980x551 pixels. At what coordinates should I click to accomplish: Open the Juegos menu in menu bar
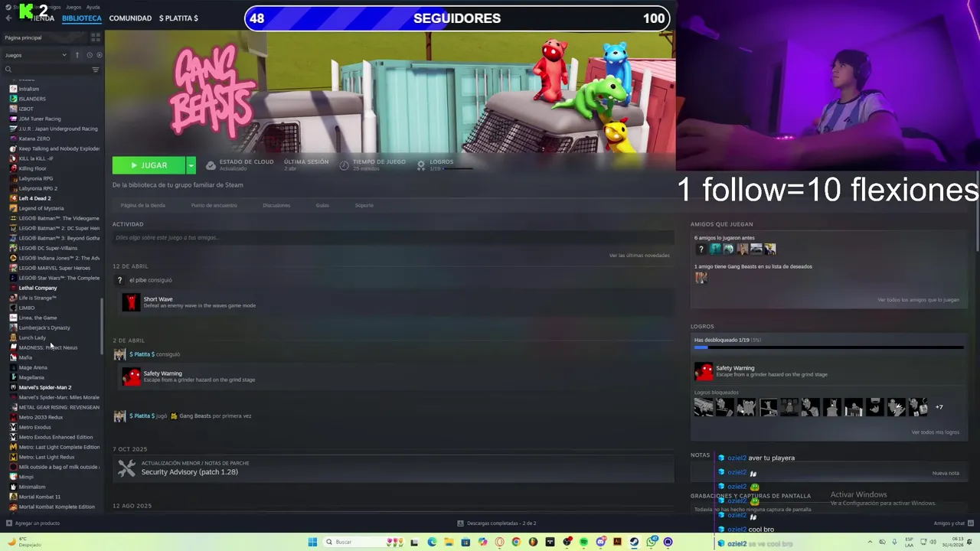[73, 7]
